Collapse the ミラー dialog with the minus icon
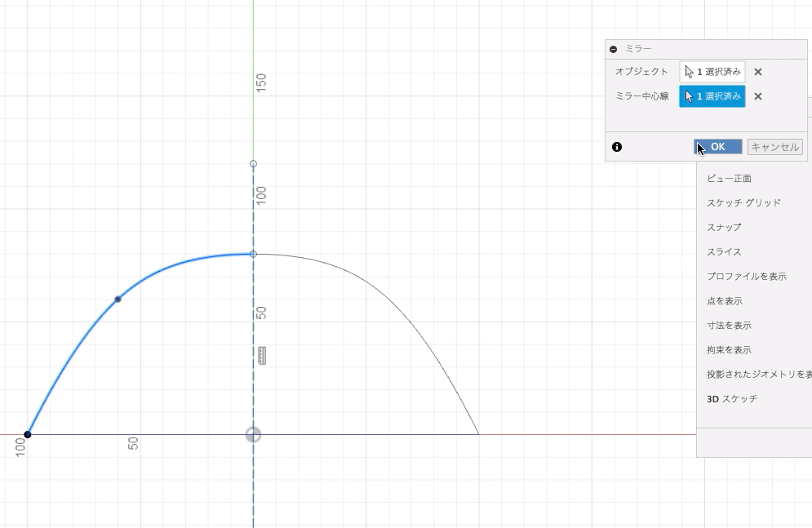The height and width of the screenshot is (528, 812). pos(614,49)
